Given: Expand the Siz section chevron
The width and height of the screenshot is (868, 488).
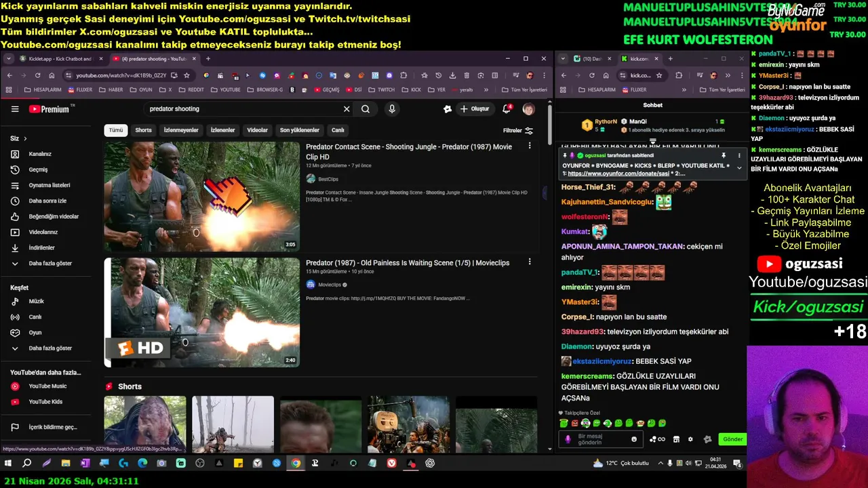Looking at the screenshot, I should click(x=25, y=139).
